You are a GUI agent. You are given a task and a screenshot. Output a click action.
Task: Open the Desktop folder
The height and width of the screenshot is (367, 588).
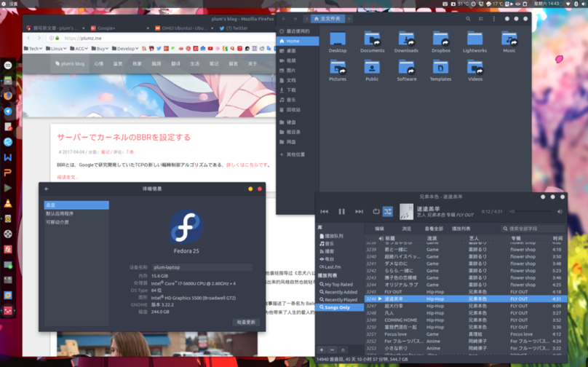tap(338, 42)
